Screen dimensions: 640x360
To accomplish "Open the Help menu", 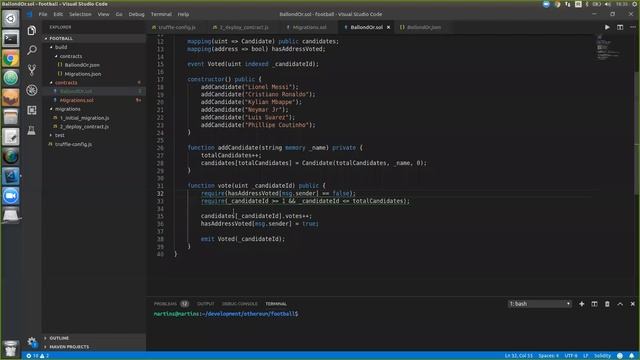I will [x=183, y=14].
